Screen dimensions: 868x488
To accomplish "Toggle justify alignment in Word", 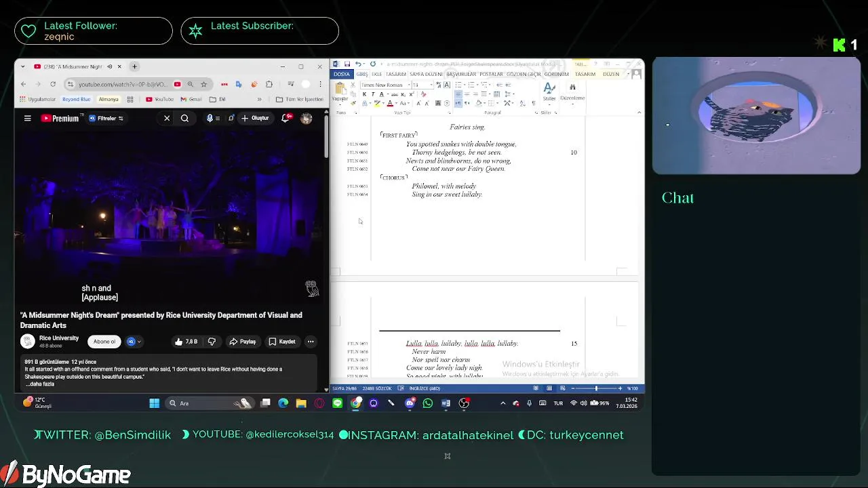I will pyautogui.click(x=484, y=94).
